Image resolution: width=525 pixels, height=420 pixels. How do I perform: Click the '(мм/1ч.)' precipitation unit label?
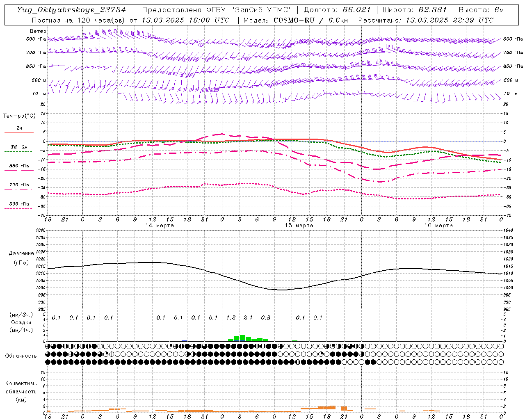click(21, 330)
